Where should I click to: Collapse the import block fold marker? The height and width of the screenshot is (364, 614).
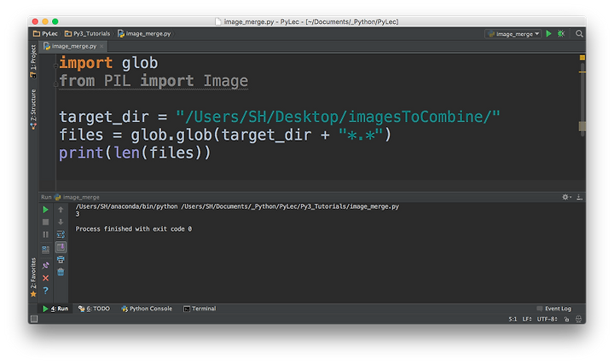pyautogui.click(x=55, y=66)
